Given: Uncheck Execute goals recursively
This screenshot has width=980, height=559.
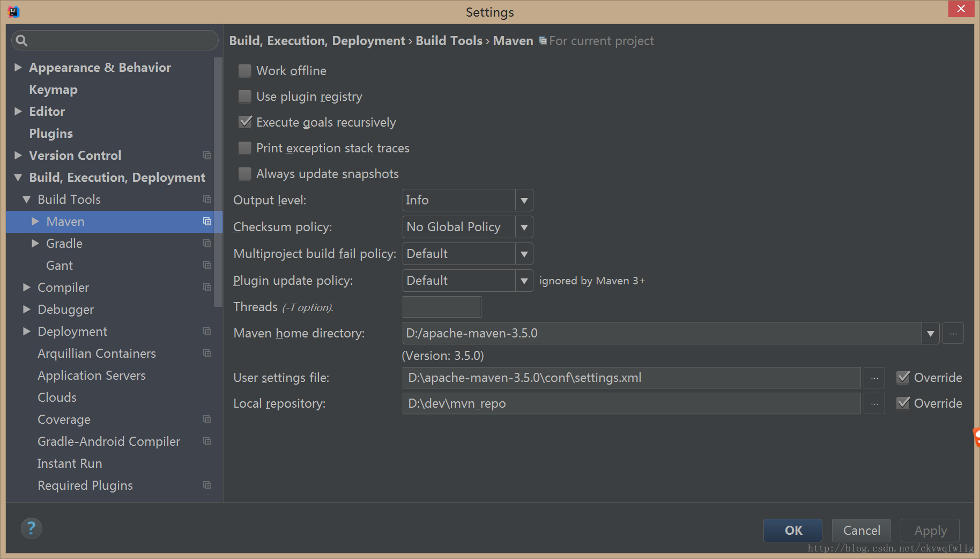Looking at the screenshot, I should coord(245,122).
